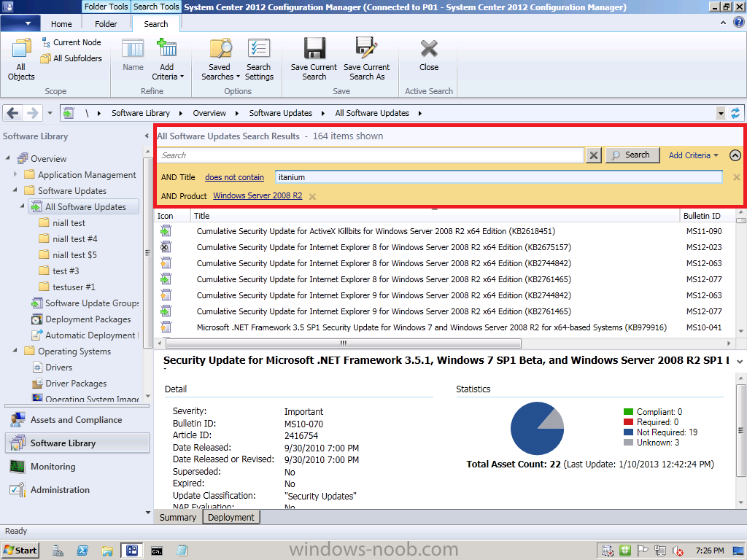This screenshot has width=747, height=560.
Task: Select the Search ribbon tab
Action: click(156, 24)
